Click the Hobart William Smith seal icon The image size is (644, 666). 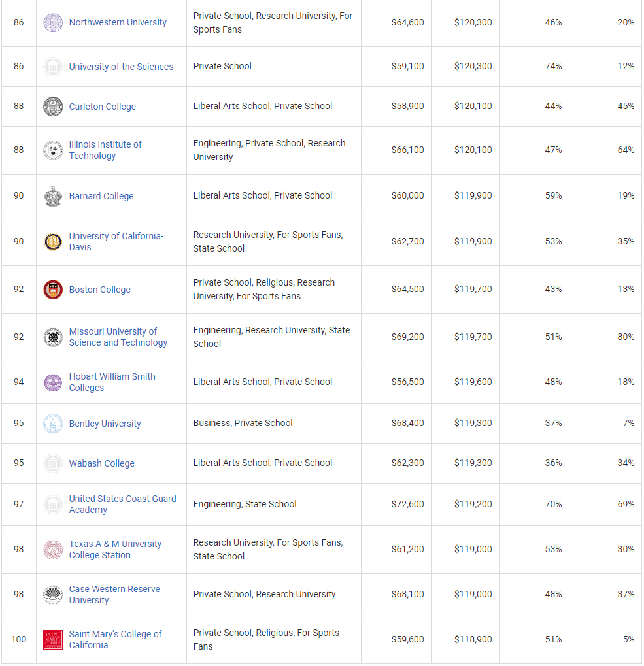coord(53,382)
